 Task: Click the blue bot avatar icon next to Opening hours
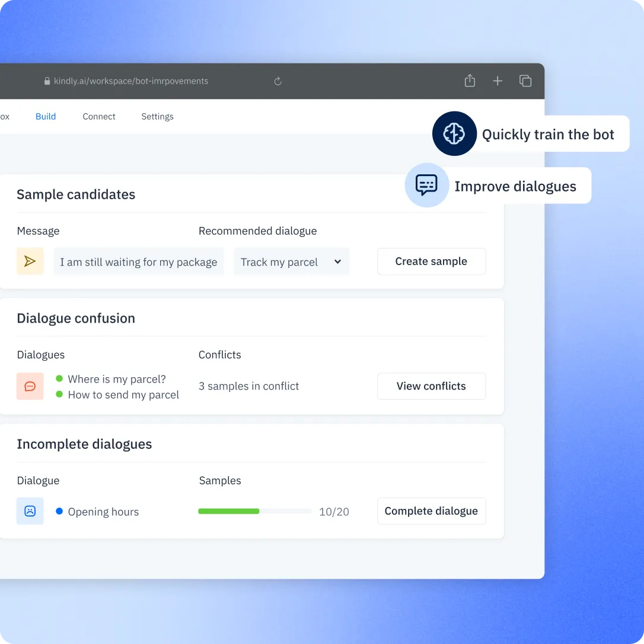click(30, 511)
